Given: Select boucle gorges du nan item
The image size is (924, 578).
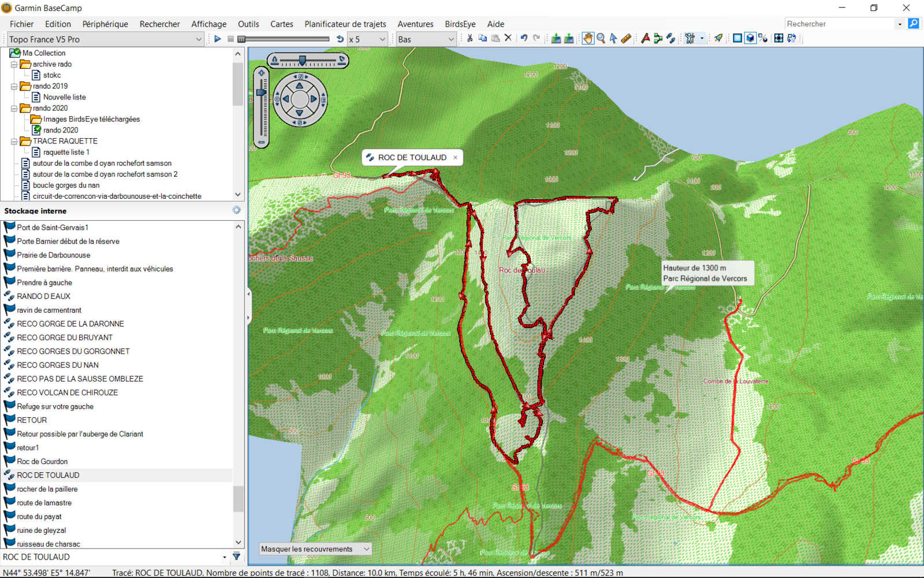Looking at the screenshot, I should (66, 185).
